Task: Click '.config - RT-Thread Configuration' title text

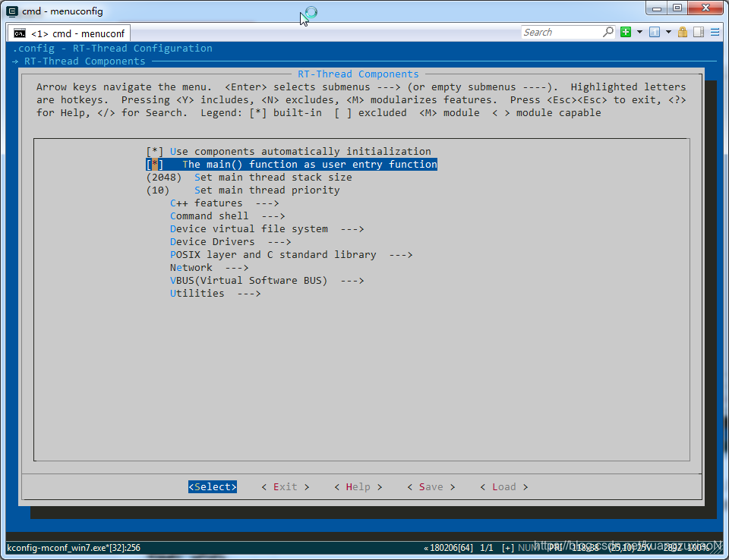Action: point(112,49)
